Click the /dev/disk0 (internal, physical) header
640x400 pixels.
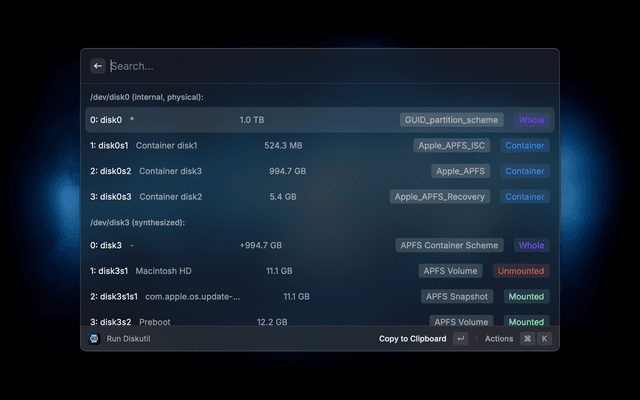click(x=147, y=97)
